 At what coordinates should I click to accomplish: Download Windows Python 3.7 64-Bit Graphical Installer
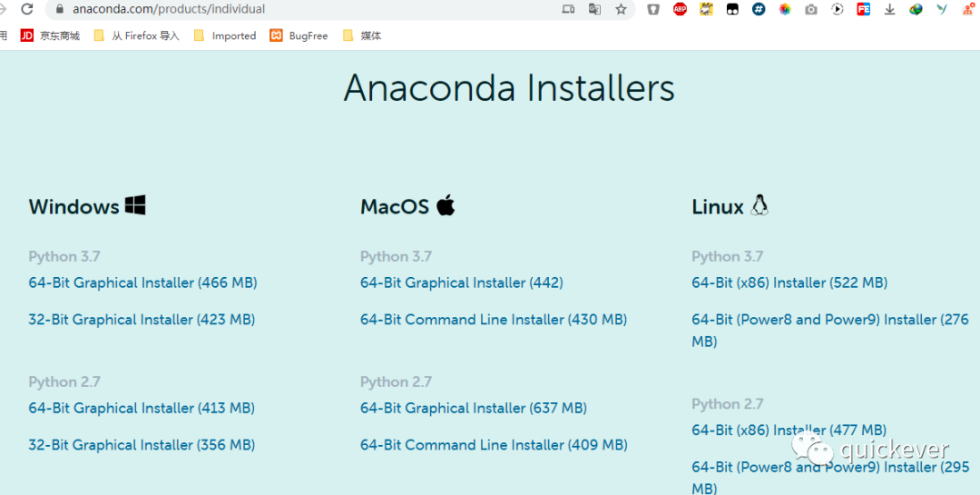tap(142, 282)
